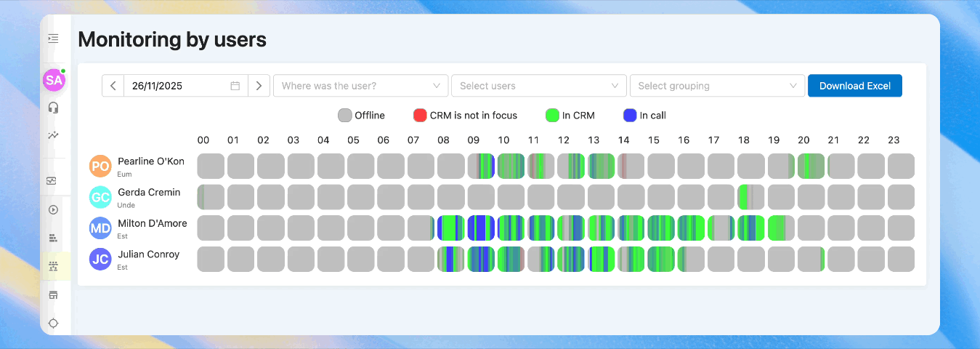
Task: Click Milton D'Amore's MD avatar
Action: tap(101, 228)
